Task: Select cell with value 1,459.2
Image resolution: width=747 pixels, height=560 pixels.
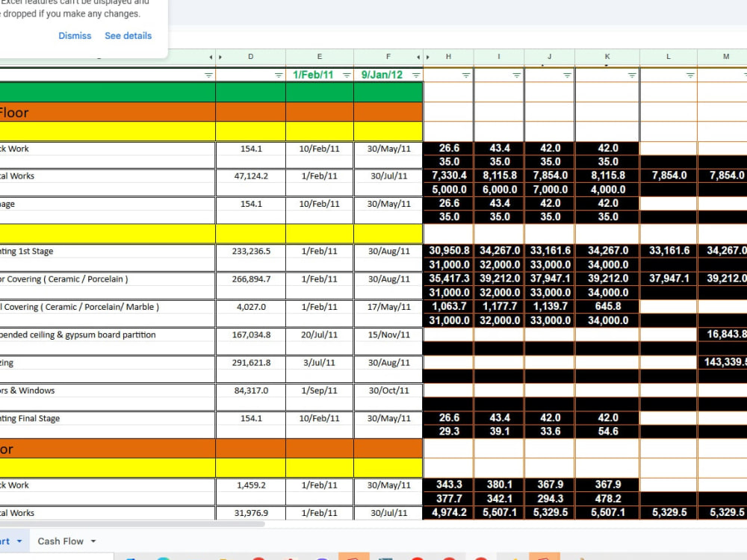Action: (x=250, y=485)
